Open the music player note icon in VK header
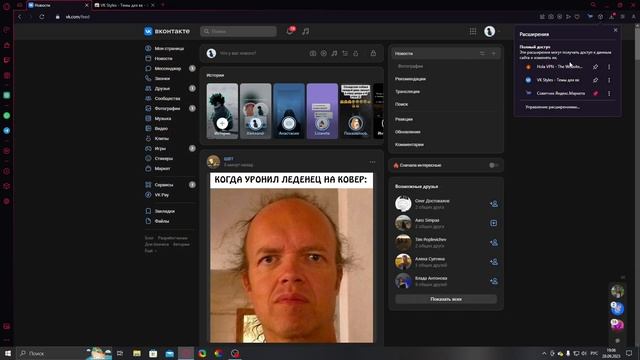 point(306,31)
